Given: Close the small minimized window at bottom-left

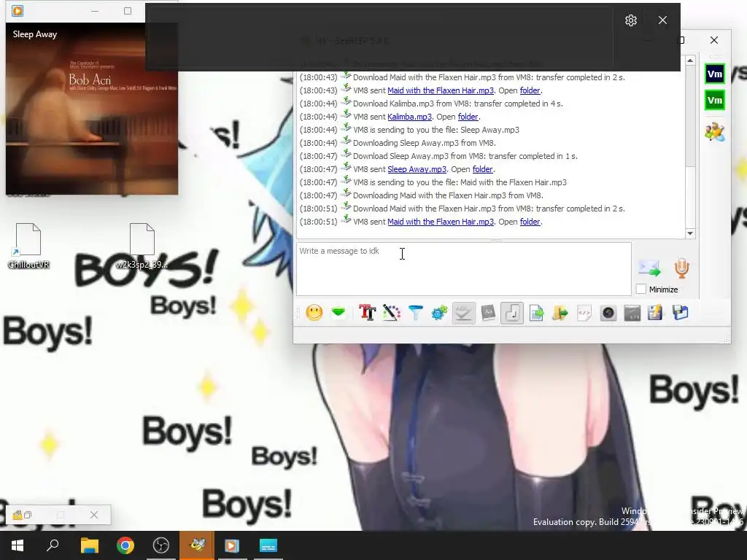Looking at the screenshot, I should pyautogui.click(x=94, y=515).
